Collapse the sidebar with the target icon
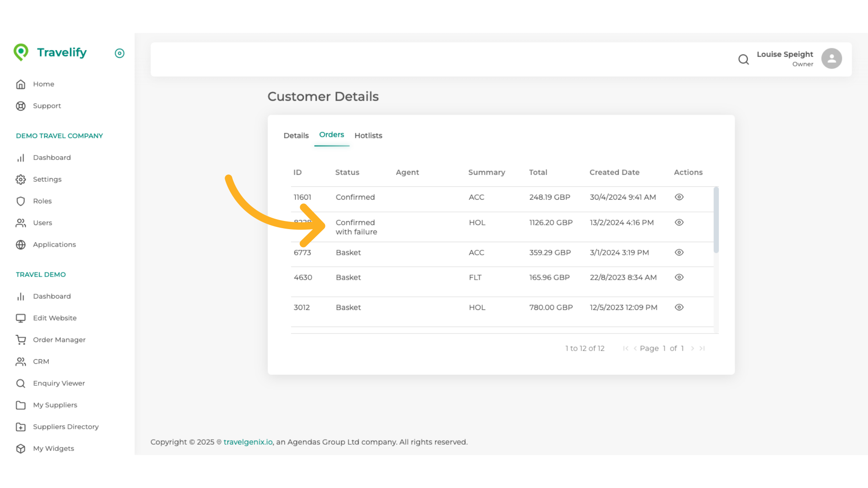 (119, 53)
